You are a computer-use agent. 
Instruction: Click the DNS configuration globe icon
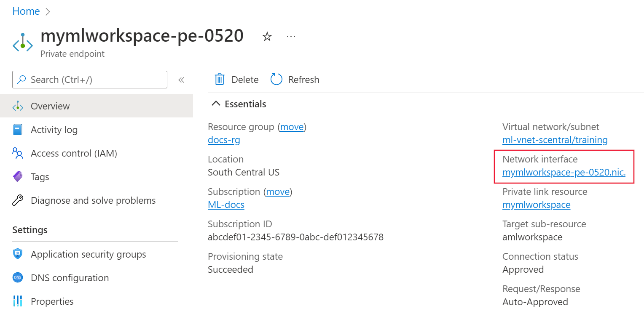pyautogui.click(x=18, y=278)
